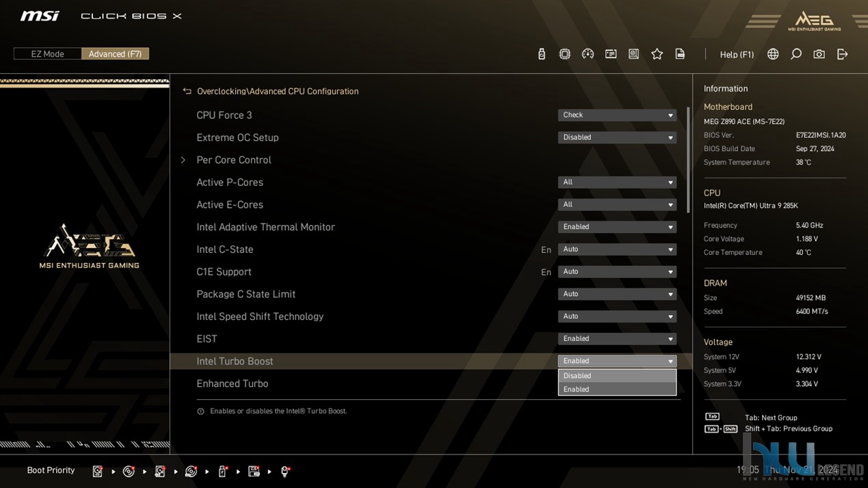
Task: Take a screenshot with the camera icon
Action: [x=819, y=54]
